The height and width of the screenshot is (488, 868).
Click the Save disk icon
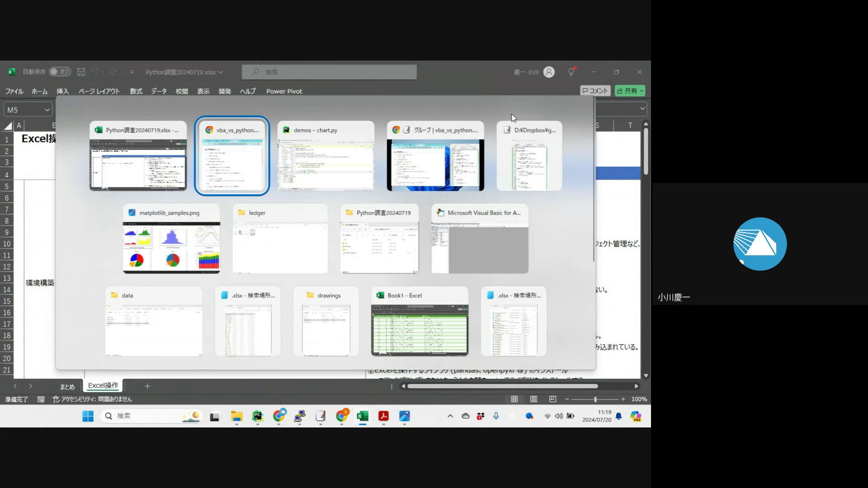point(81,72)
